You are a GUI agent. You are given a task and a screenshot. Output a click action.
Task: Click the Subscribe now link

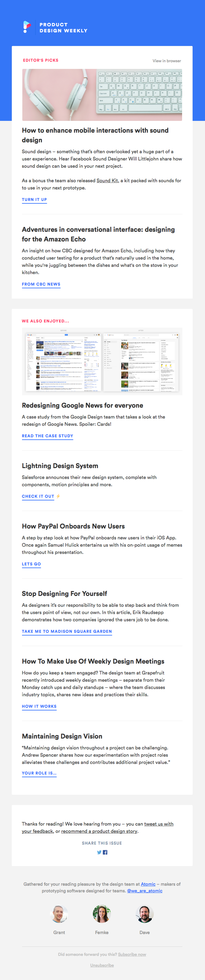132,954
